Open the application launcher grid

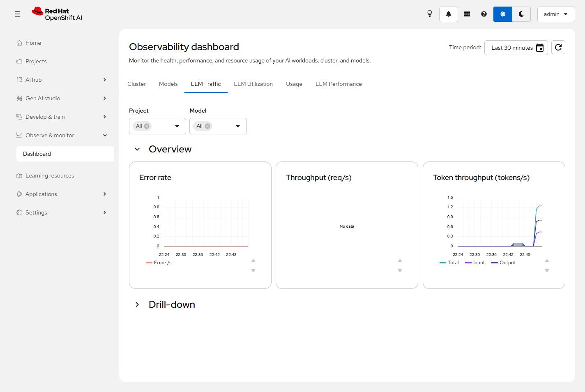coord(467,14)
